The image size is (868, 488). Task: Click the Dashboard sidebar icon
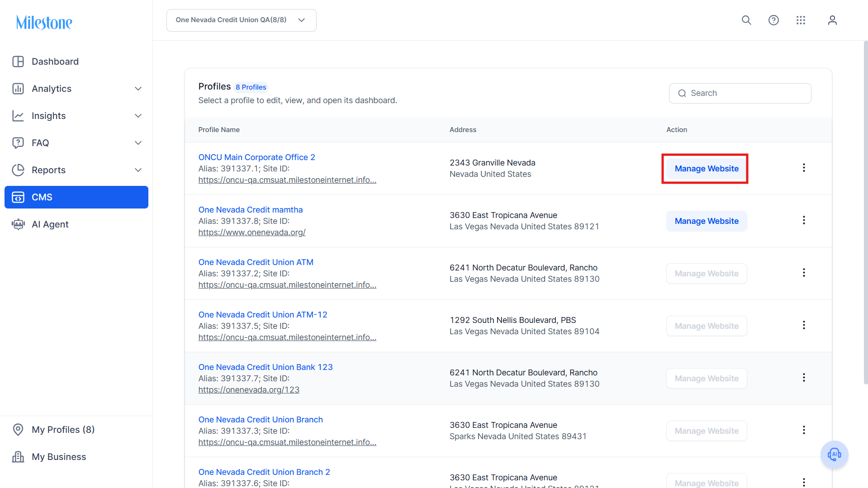pos(18,62)
